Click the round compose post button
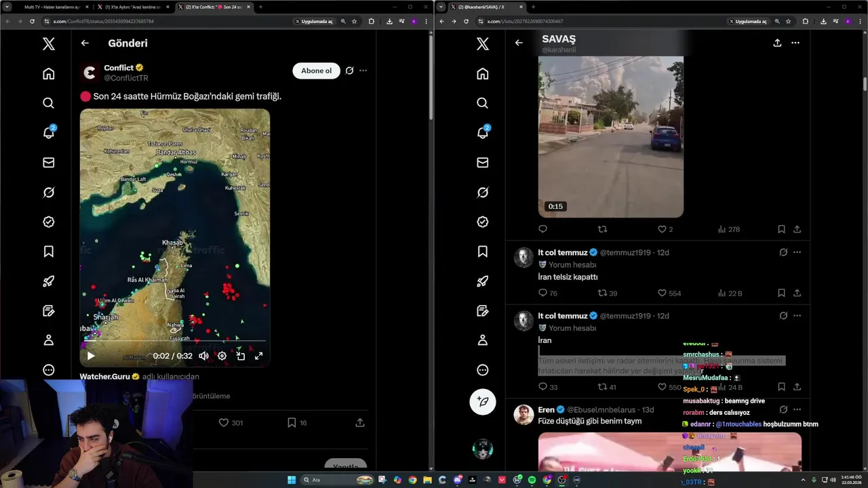This screenshot has height=488, width=868. click(x=483, y=402)
